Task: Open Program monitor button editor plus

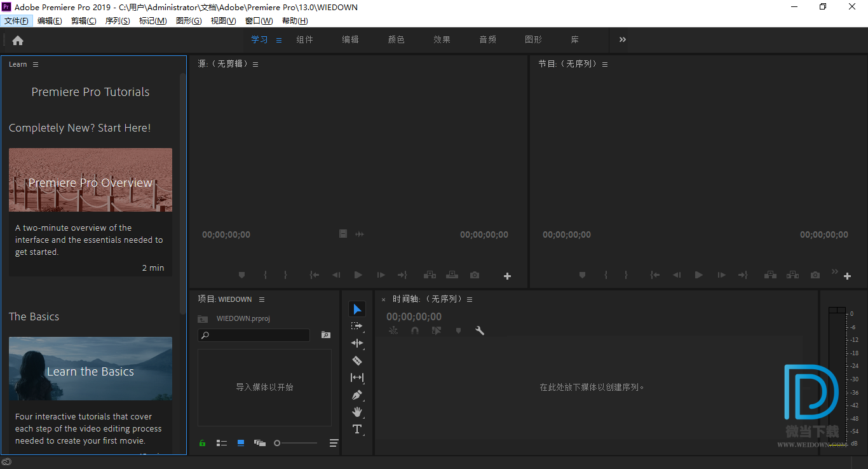Action: [847, 276]
